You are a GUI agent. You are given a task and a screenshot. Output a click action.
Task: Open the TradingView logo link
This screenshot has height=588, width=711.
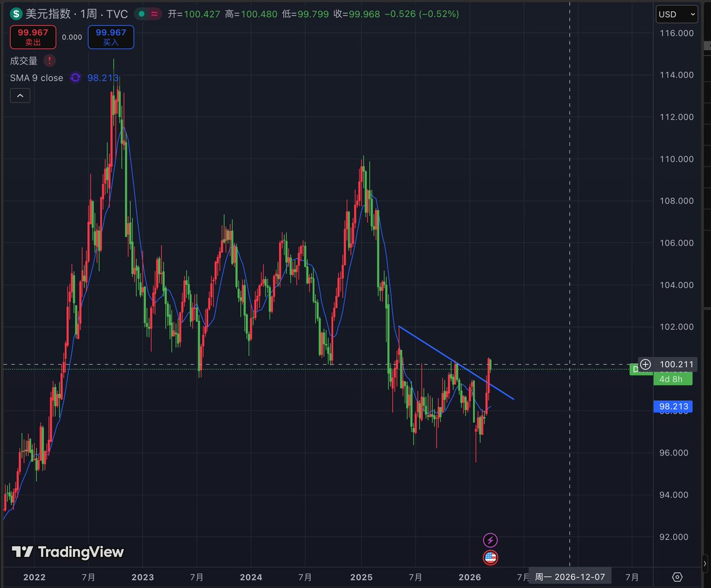coord(68,552)
